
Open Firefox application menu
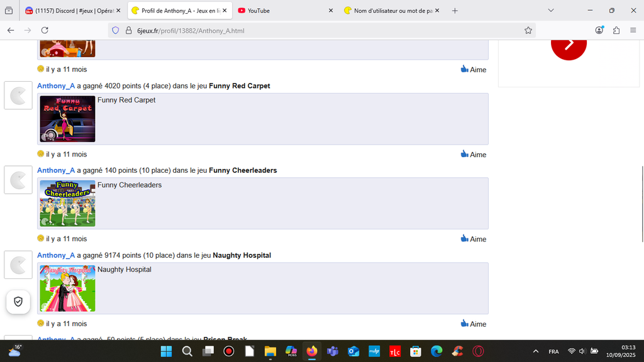tap(633, 30)
